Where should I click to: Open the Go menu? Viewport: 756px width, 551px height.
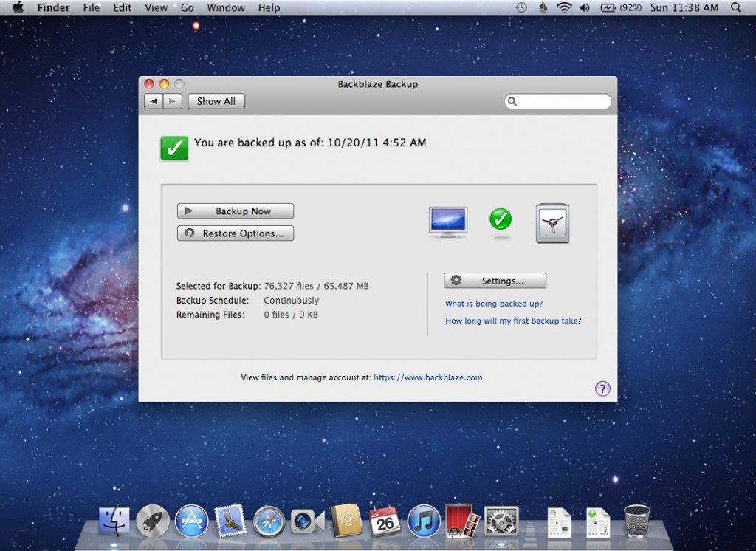click(187, 8)
